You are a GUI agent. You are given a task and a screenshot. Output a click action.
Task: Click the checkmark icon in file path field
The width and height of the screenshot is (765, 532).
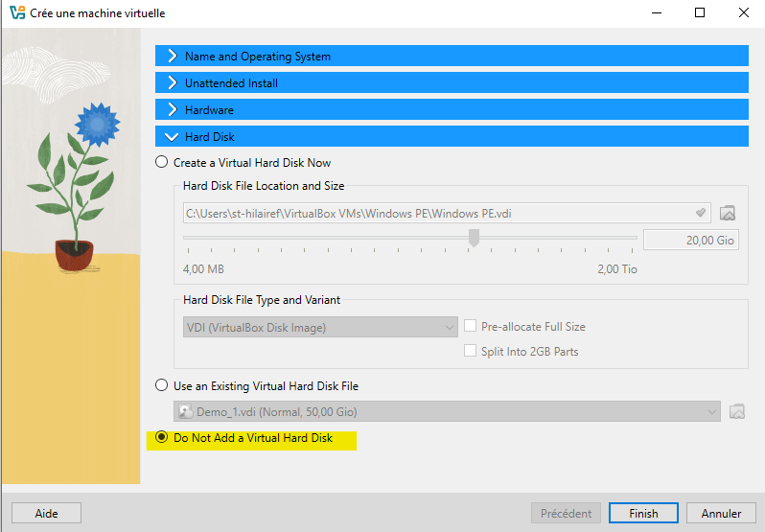[701, 213]
